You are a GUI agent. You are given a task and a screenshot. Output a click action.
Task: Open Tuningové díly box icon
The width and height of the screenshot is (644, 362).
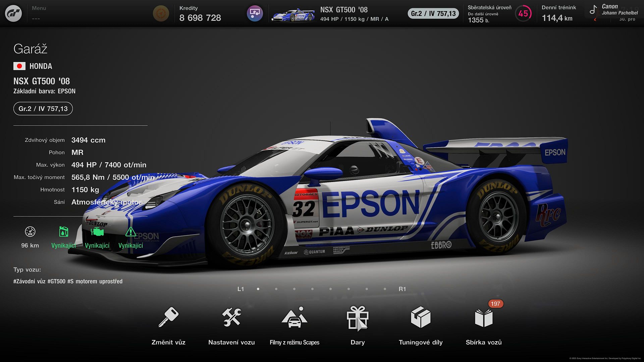pyautogui.click(x=421, y=317)
